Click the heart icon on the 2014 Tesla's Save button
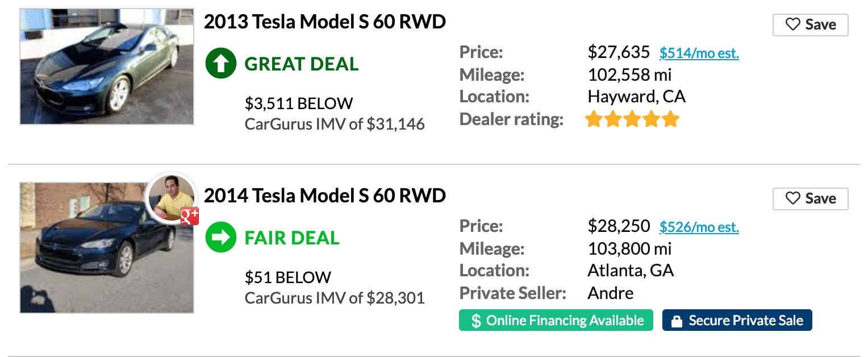Viewport: 868px width, 357px height. pyautogui.click(x=793, y=198)
